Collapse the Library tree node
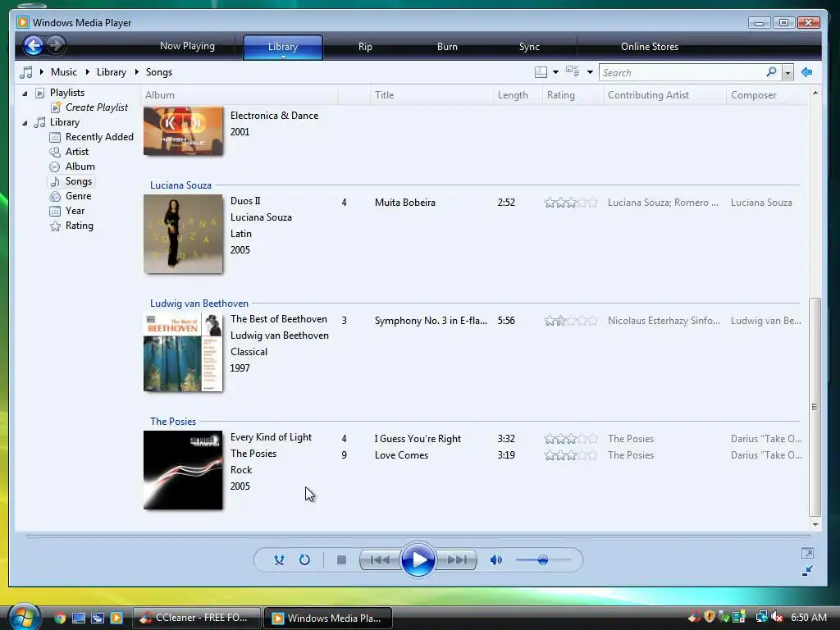 click(x=25, y=123)
